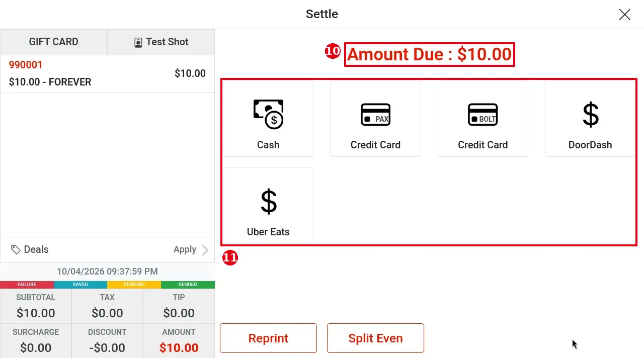Click the blue SAVED status segment
The width and height of the screenshot is (644, 358).
click(x=80, y=285)
